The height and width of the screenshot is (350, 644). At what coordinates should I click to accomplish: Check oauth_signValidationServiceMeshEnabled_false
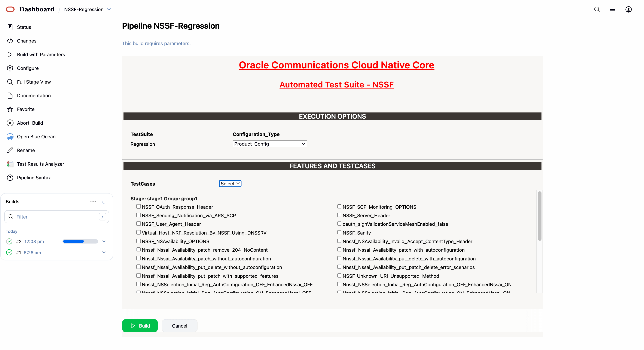[339, 224]
